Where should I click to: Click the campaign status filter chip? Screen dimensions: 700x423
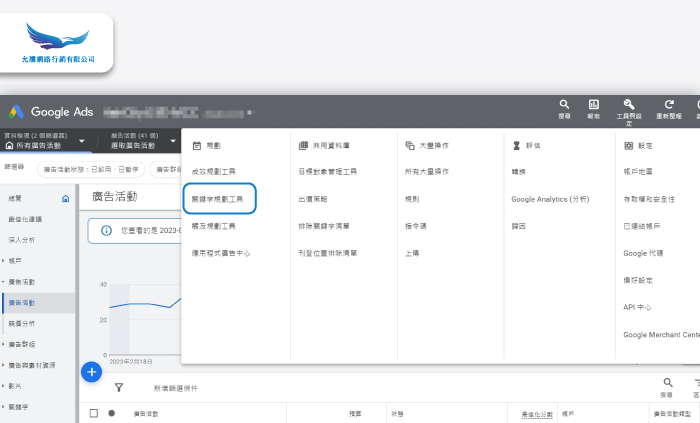point(92,169)
